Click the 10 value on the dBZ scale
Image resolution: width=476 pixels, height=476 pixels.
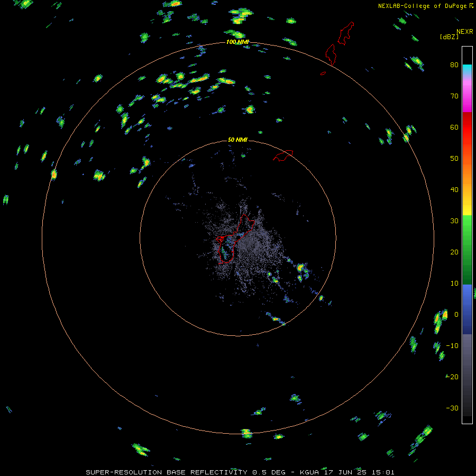(x=454, y=283)
